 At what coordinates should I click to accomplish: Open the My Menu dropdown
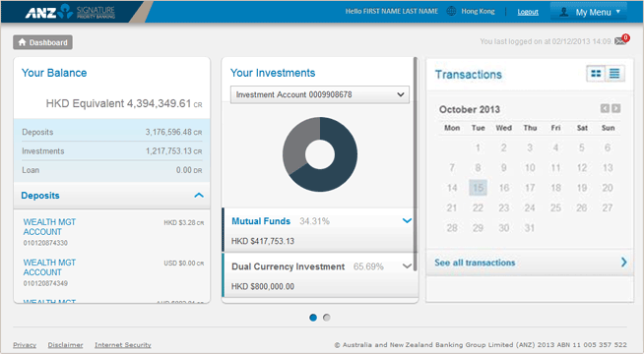(589, 12)
